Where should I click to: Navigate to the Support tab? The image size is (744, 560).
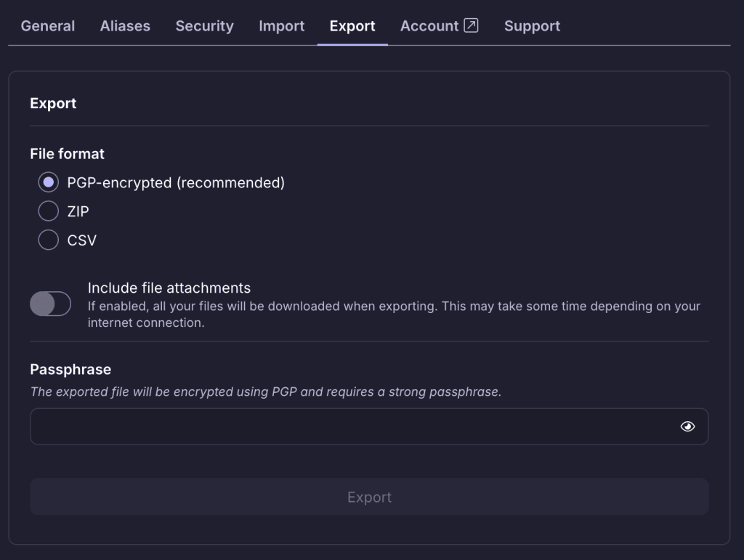coord(532,26)
